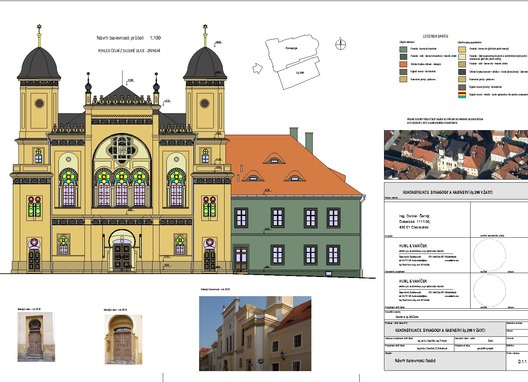
Task: Click the dark grey legend swatch
Action: 462,72
